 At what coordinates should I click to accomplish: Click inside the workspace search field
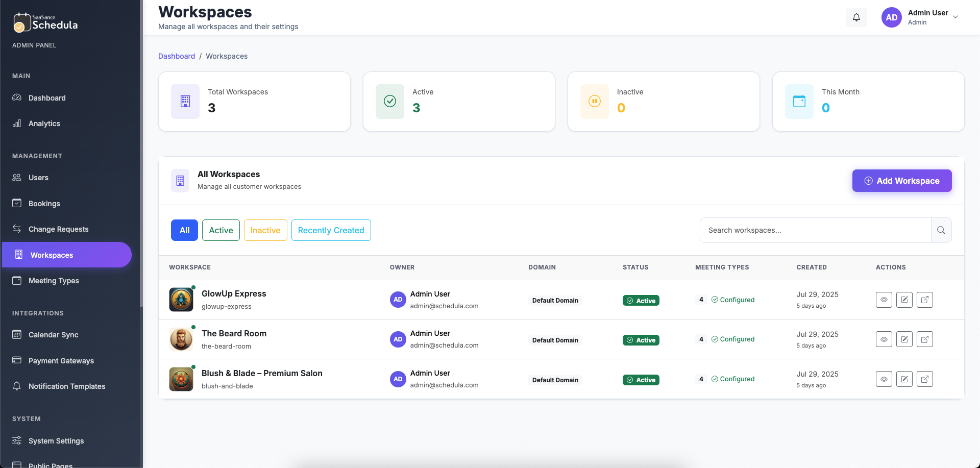point(815,230)
